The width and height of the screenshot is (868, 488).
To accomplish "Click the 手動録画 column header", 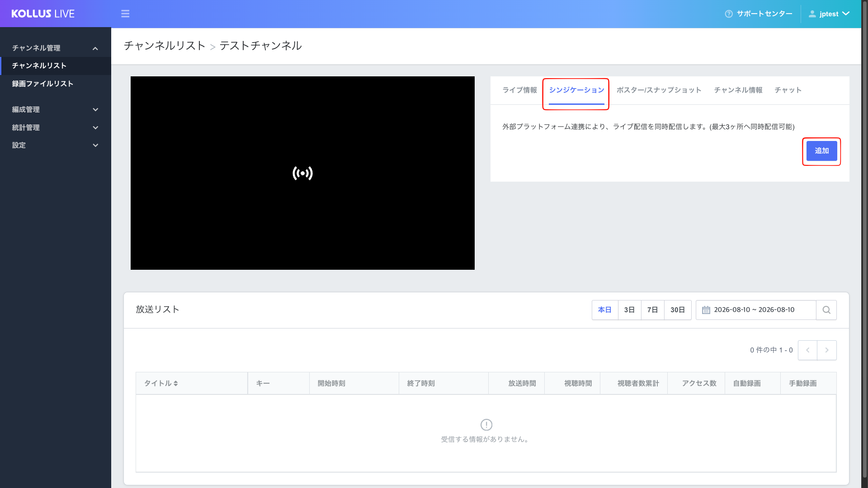I will 808,383.
